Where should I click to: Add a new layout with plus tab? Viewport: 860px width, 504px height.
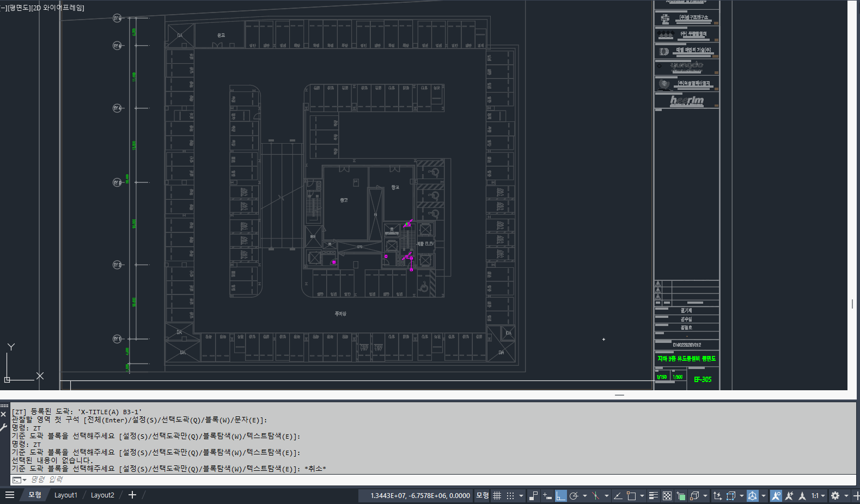point(132,495)
